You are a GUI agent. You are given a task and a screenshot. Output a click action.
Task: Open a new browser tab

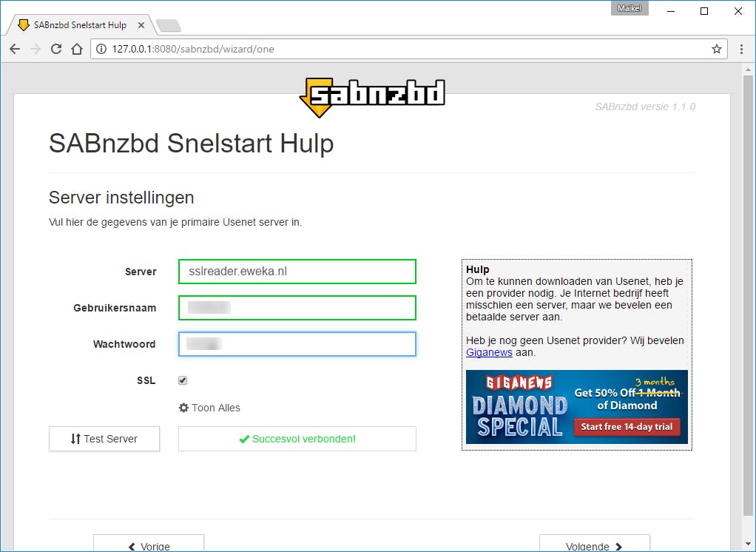click(169, 26)
